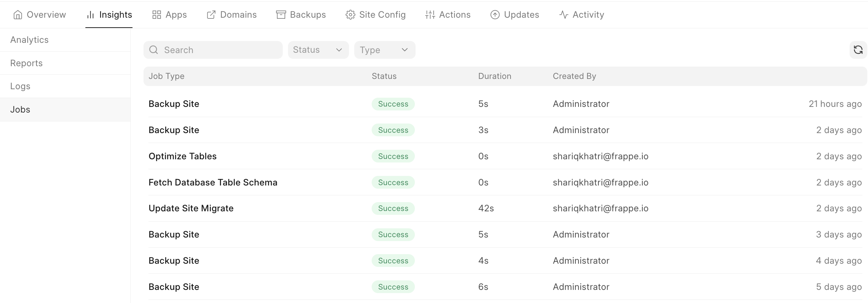The image size is (868, 303).
Task: Open Analytics in the sidebar
Action: click(29, 40)
